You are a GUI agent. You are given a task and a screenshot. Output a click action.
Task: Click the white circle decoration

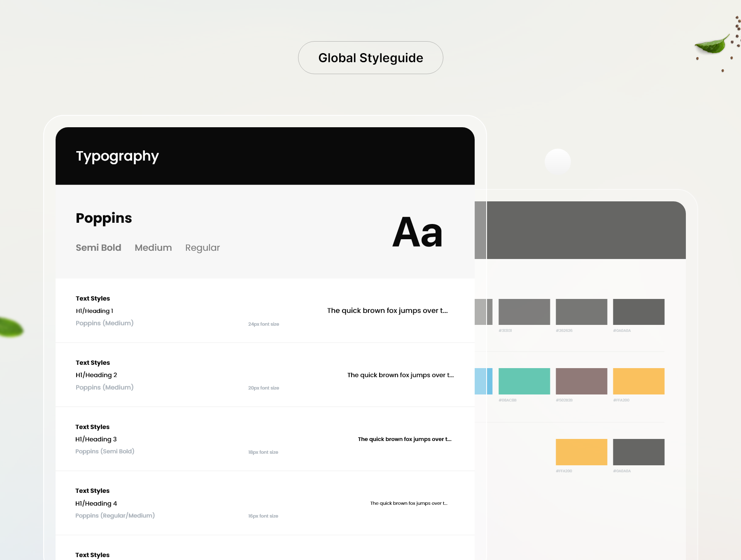557,161
